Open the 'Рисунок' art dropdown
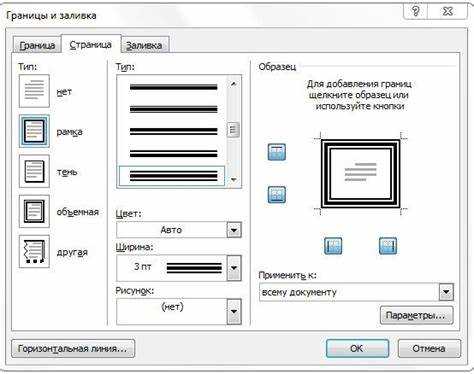Viewport: 474px width, 374px height. coord(234,311)
